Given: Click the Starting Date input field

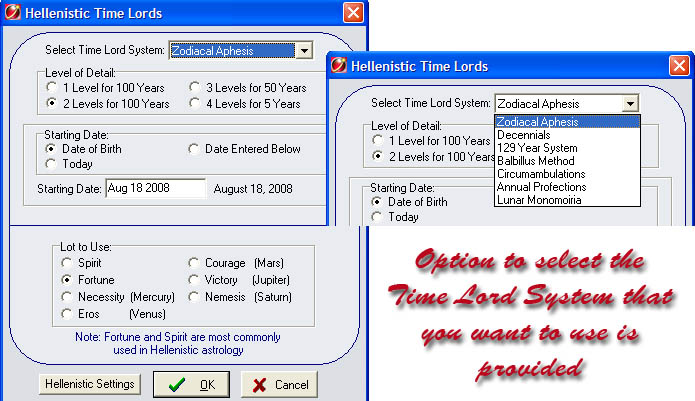Looking at the screenshot, I should tap(154, 188).
